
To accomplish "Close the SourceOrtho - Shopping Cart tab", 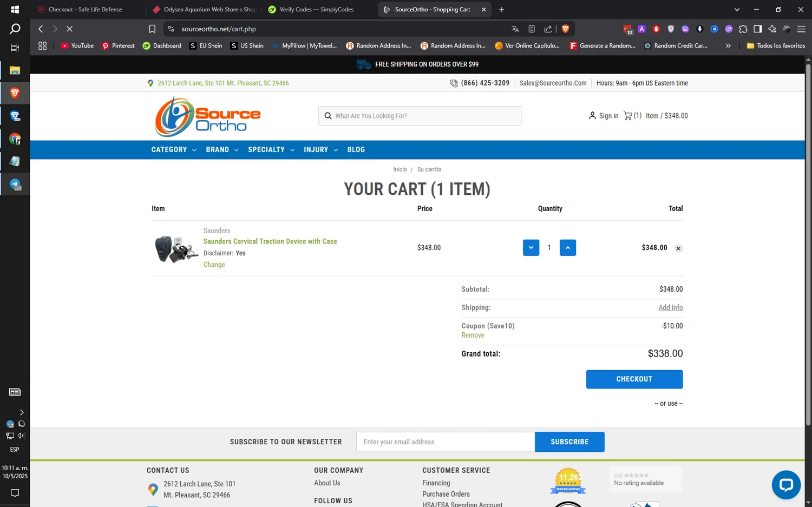I will [x=483, y=9].
